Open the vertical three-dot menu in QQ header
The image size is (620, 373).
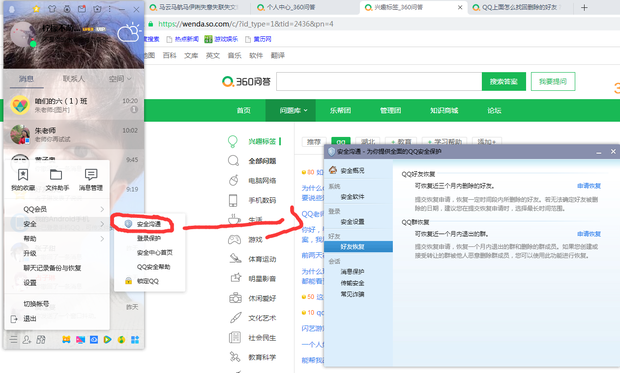[110, 9]
